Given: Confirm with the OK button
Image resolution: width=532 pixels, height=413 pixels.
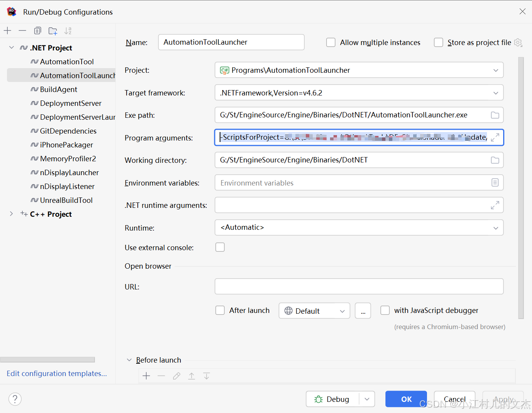Looking at the screenshot, I should click(x=406, y=399).
